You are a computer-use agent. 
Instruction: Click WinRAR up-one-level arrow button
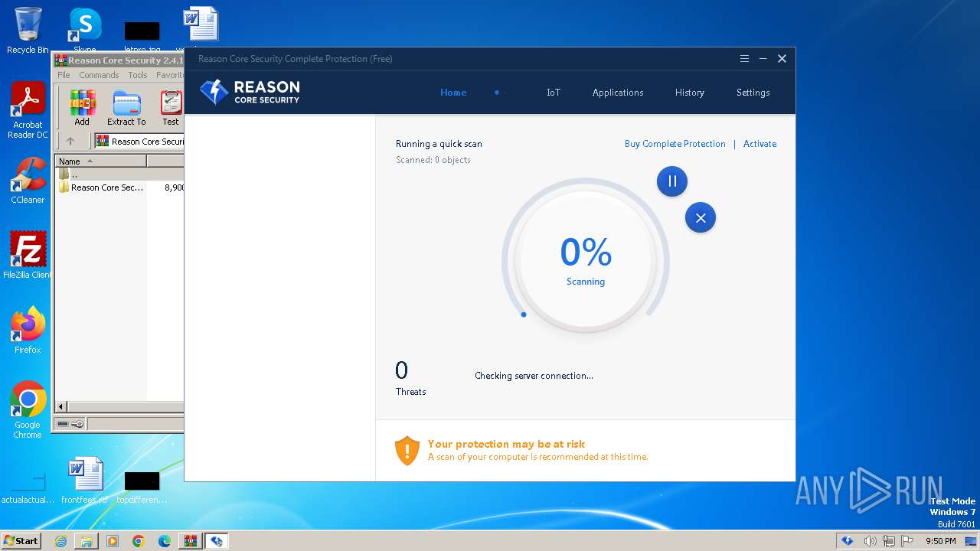(70, 141)
